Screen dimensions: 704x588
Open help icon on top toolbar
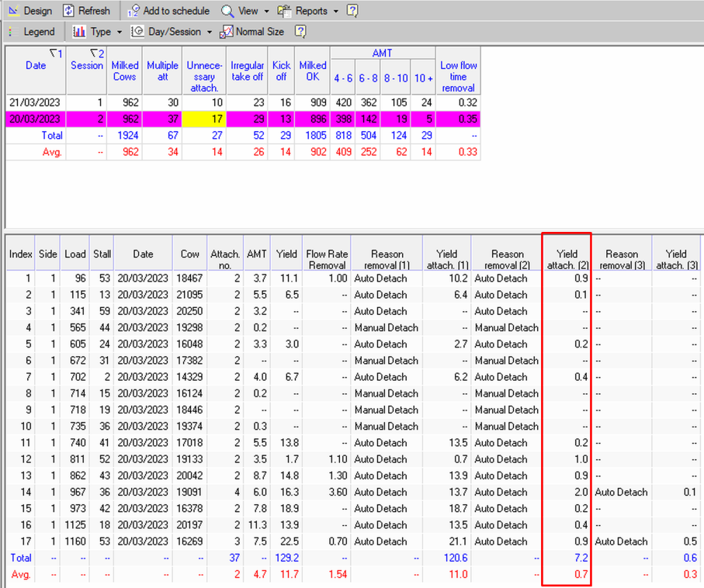point(352,11)
